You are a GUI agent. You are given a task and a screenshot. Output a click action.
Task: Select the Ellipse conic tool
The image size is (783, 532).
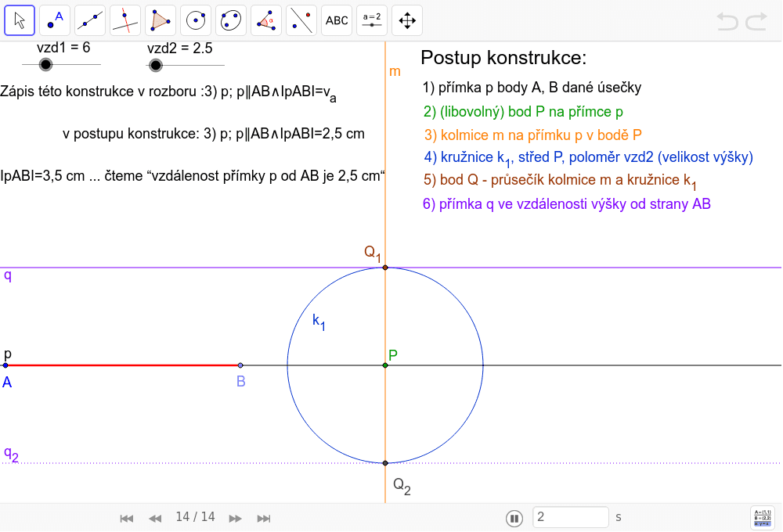pyautogui.click(x=231, y=20)
